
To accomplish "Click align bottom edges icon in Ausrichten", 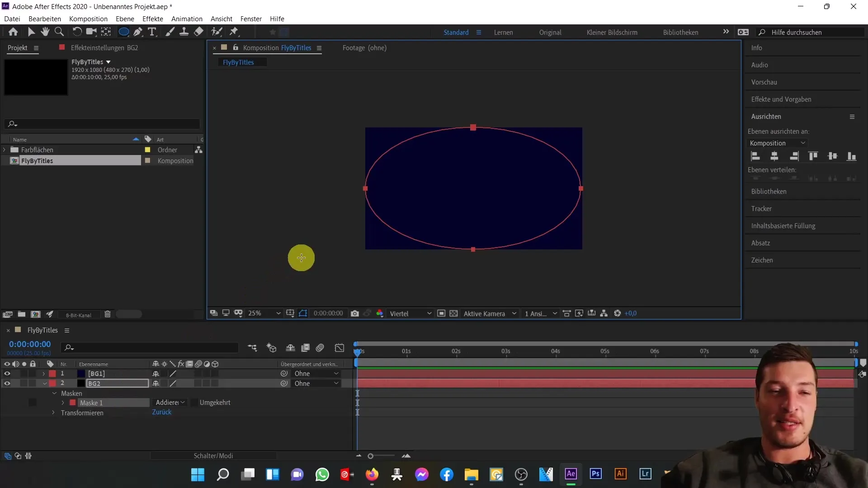I will click(x=852, y=156).
